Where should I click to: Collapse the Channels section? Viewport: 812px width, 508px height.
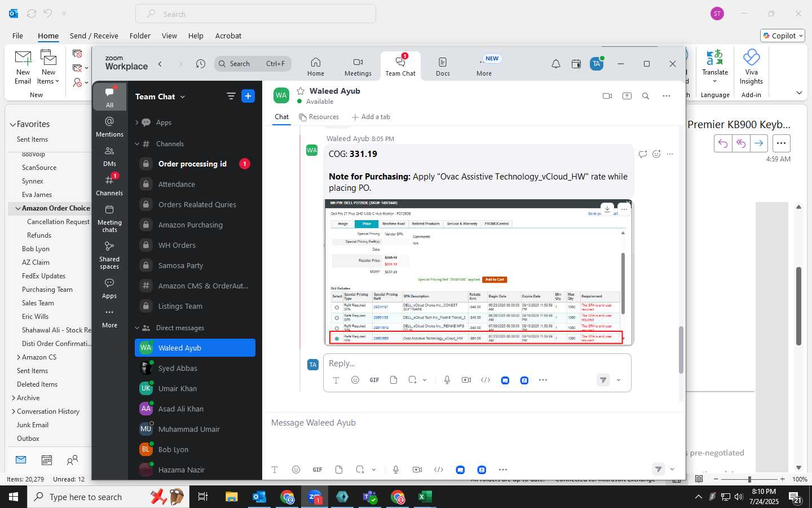point(136,144)
